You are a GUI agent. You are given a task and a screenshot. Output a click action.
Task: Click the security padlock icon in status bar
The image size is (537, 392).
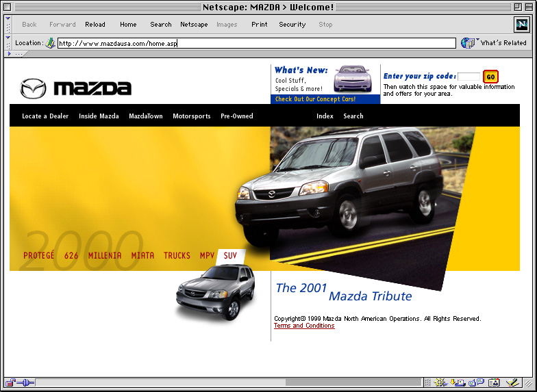11,382
